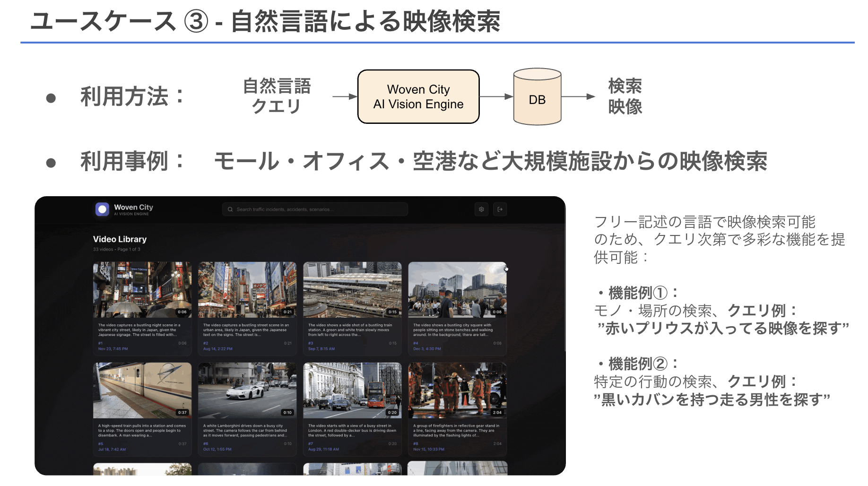
Task: Click the Sep 7, 8:15 AM timestamp link
Action: [322, 349]
